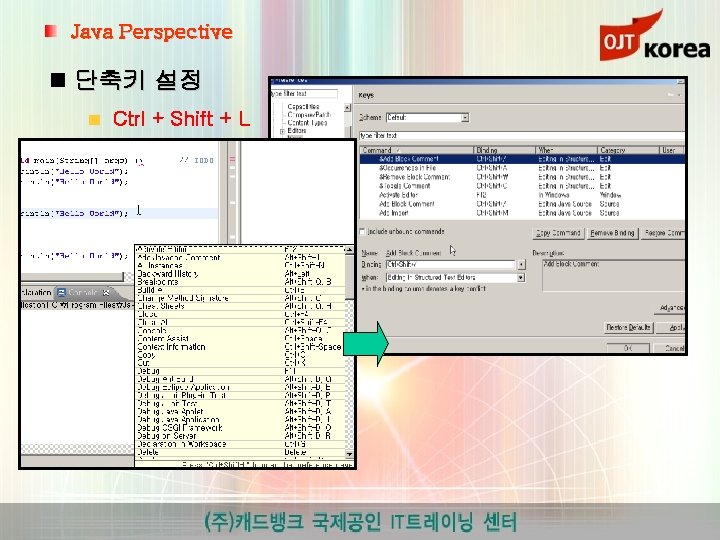Select Backward History in shortcut popup
Image resolution: width=720 pixels, height=540 pixels.
240,274
